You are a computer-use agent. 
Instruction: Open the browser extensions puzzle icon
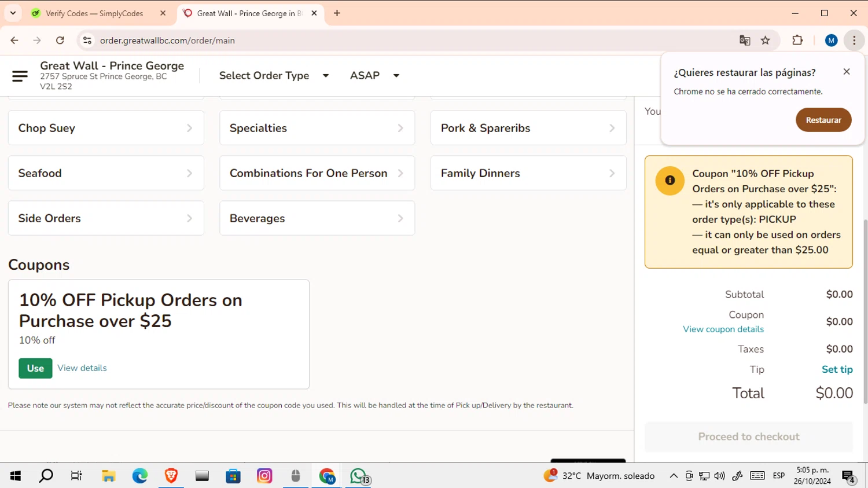797,41
